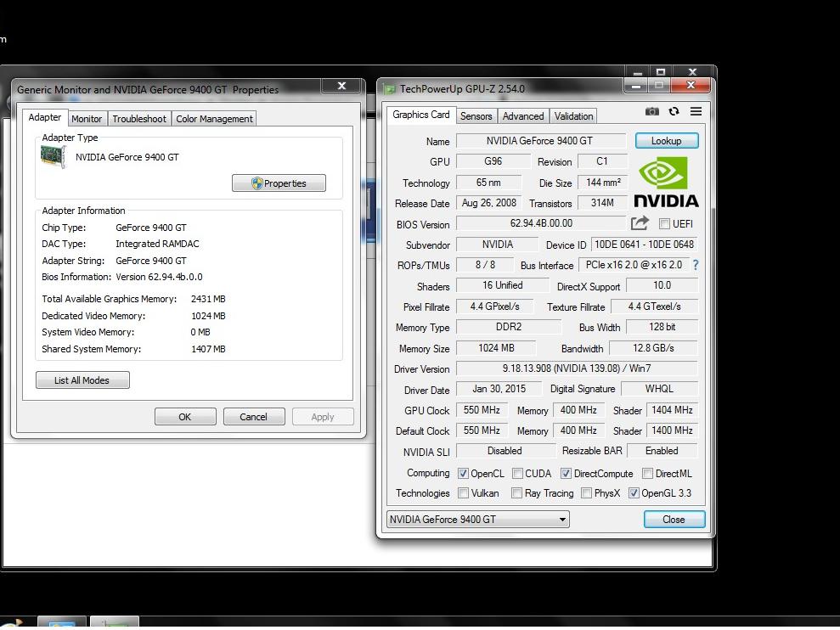Click the Resizable BAR Enabled field
The width and height of the screenshot is (840, 630).
point(662,451)
